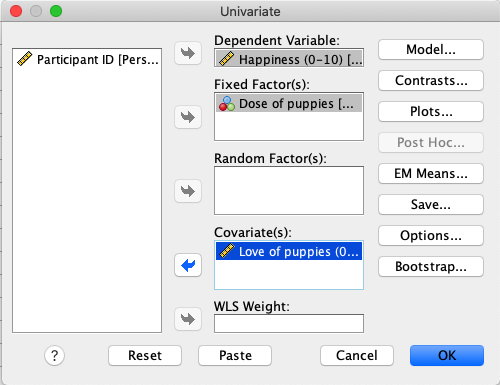Click inside the Random Factor(s) list box

(x=289, y=191)
